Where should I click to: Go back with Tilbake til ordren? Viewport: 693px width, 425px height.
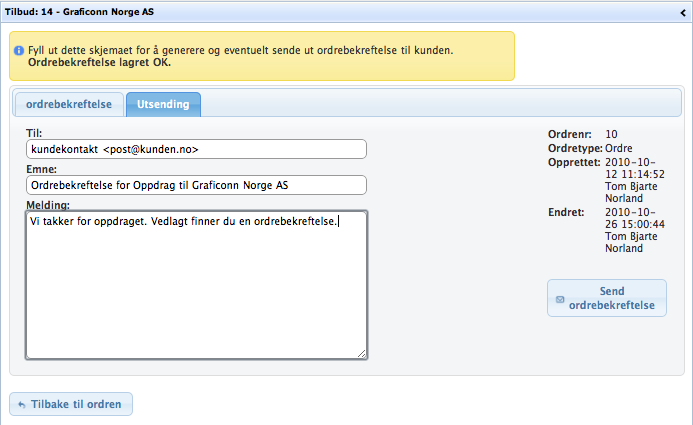coord(71,405)
